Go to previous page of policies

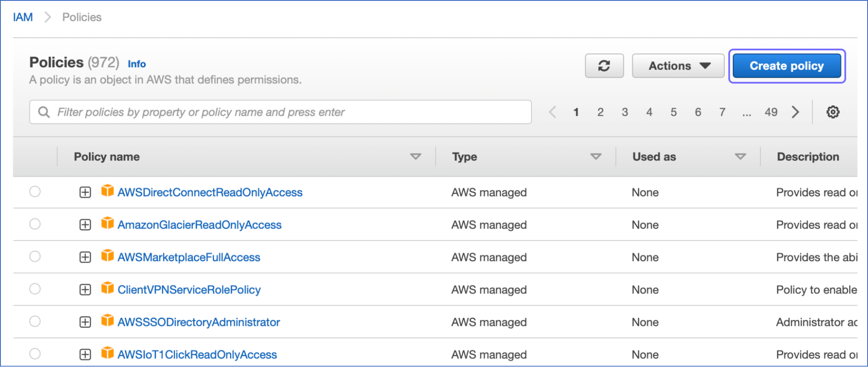point(552,112)
